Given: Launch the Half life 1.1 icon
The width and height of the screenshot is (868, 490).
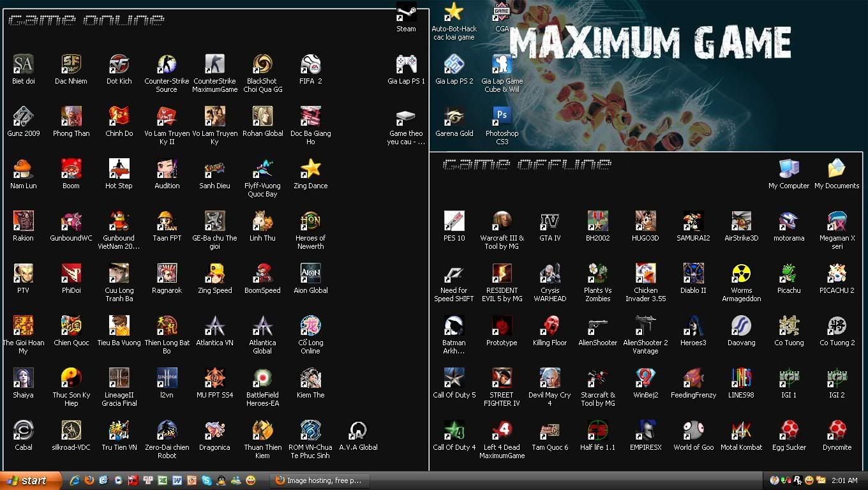Looking at the screenshot, I should click(x=597, y=431).
